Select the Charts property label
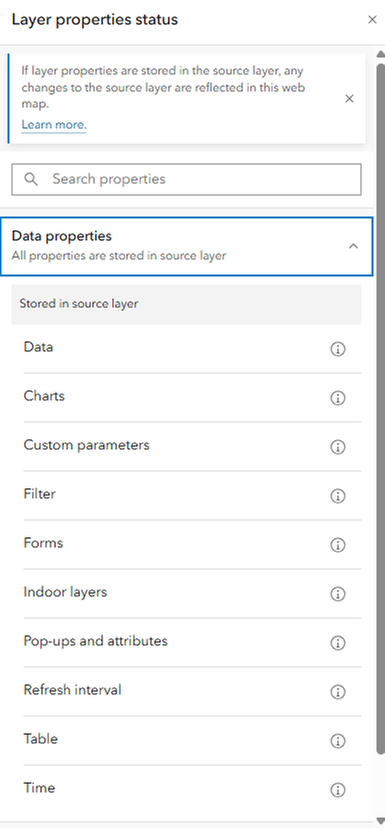385x828 pixels. pos(44,396)
